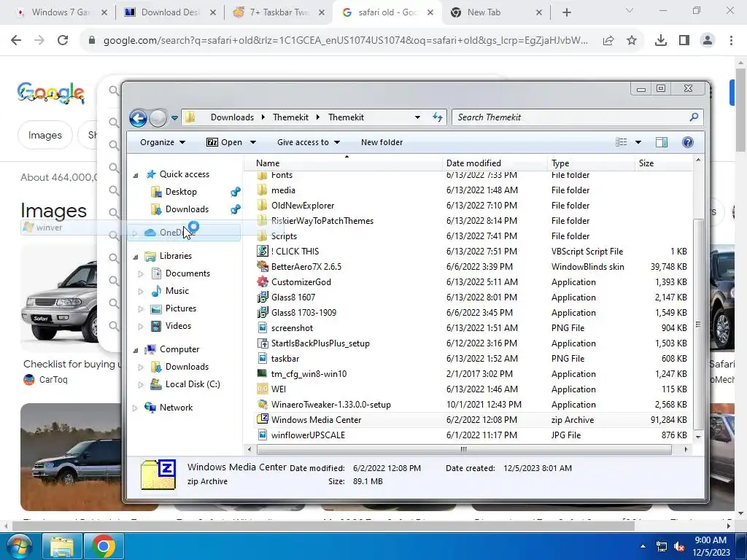The image size is (747, 560).
Task: Open a new Chrome tab with plus
Action: pyautogui.click(x=566, y=12)
